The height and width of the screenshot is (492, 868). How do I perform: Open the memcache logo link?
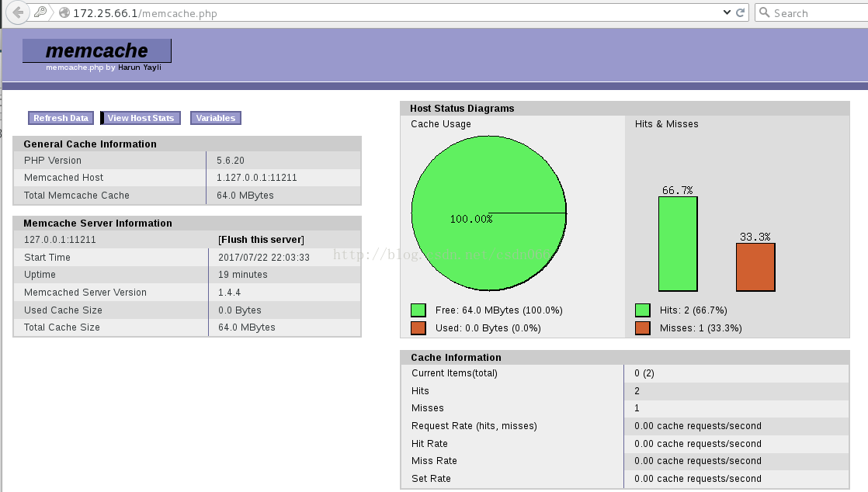(97, 50)
